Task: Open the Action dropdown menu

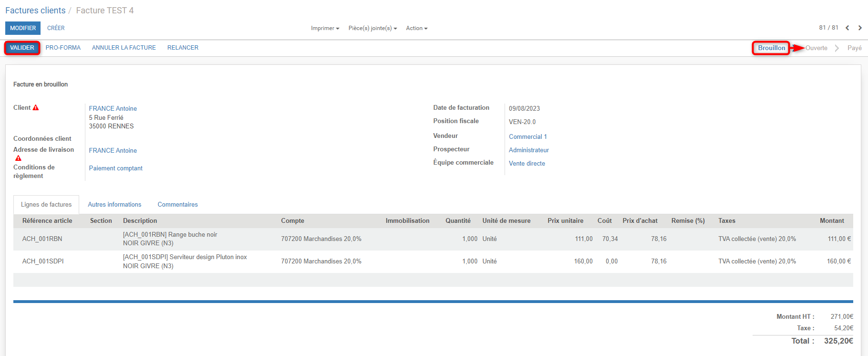Action: (416, 28)
